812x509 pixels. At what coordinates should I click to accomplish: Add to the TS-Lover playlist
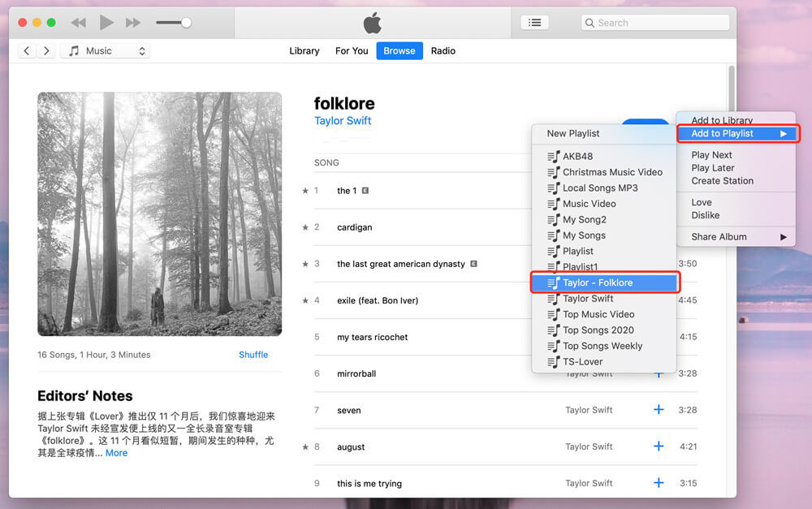[x=604, y=362]
